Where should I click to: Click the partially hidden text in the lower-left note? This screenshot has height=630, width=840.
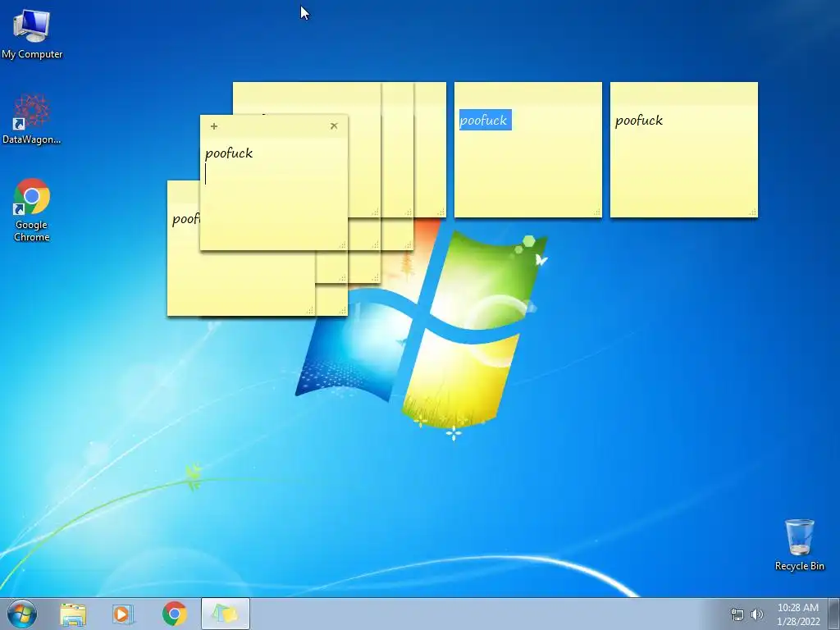tap(185, 219)
